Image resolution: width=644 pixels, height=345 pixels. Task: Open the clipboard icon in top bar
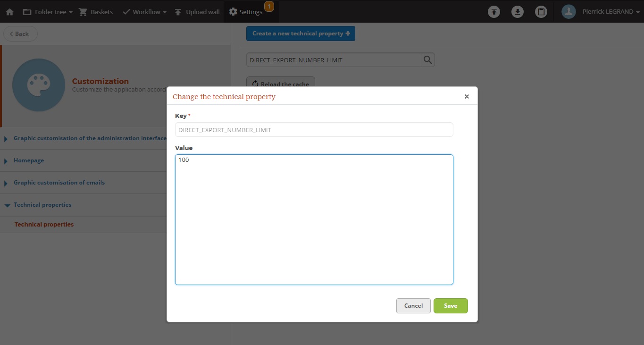[541, 12]
